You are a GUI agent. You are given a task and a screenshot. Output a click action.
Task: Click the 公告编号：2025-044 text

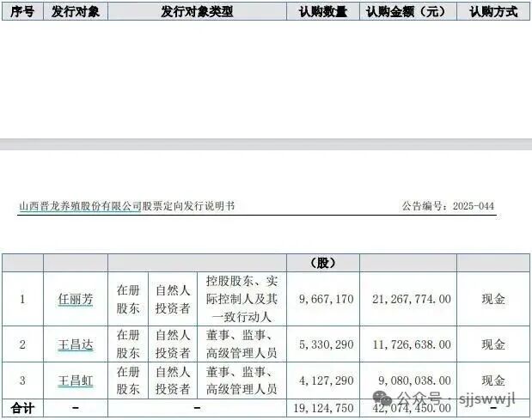pyautogui.click(x=448, y=207)
